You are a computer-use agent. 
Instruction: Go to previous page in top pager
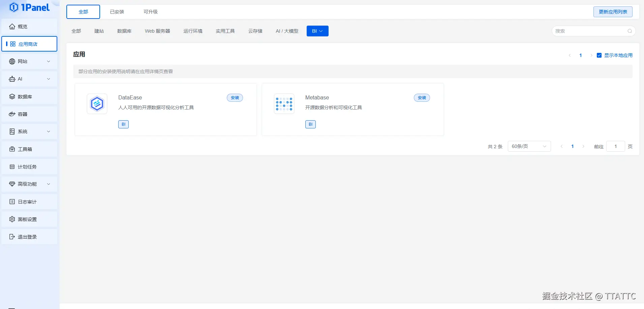[570, 55]
